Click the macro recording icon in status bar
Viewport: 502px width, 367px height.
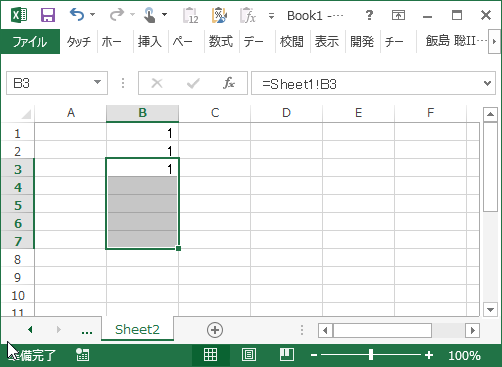pos(82,355)
